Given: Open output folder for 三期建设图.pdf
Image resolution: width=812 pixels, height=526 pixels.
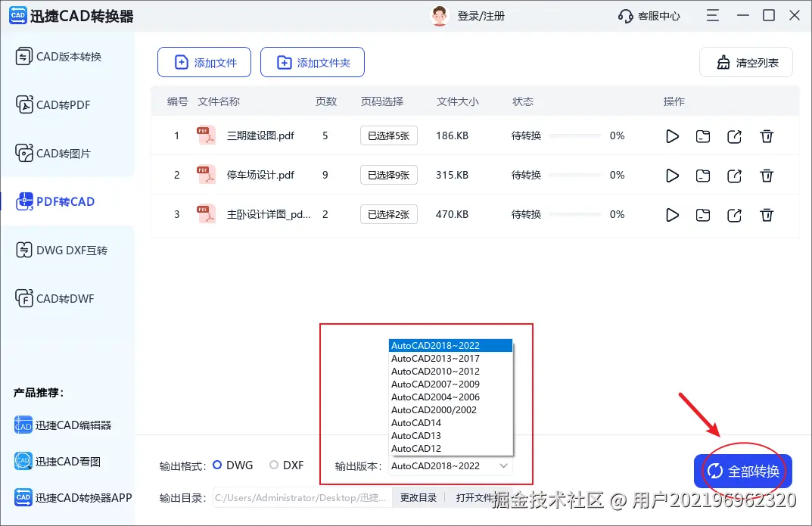Looking at the screenshot, I should [703, 136].
